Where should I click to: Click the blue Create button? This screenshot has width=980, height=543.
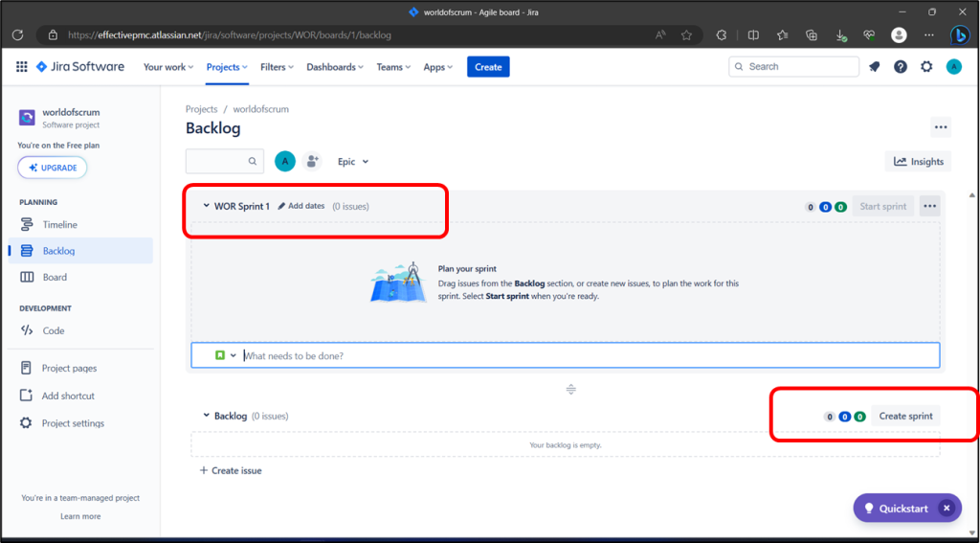point(488,67)
